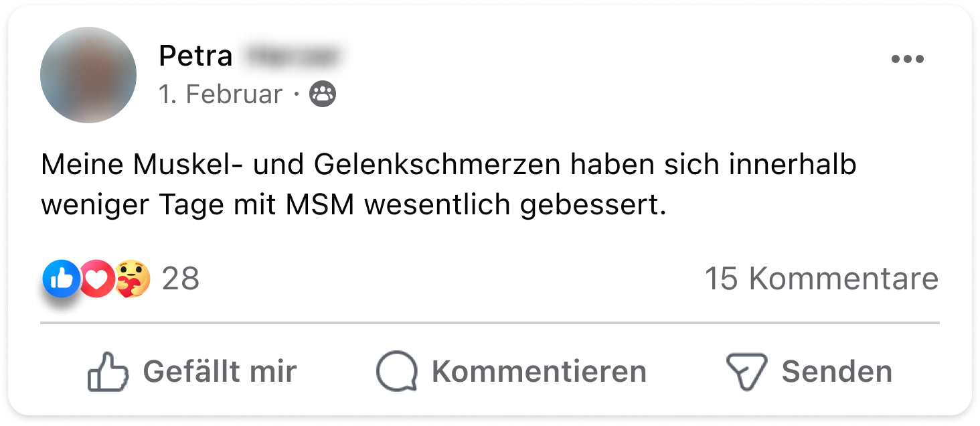This screenshot has height=426, width=980.
Task: Open the three-dot post options menu
Action: pos(907,60)
